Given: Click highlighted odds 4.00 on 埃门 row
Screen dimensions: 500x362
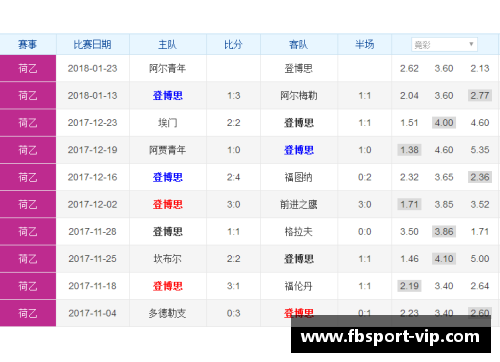Looking at the screenshot, I should 444,123.
